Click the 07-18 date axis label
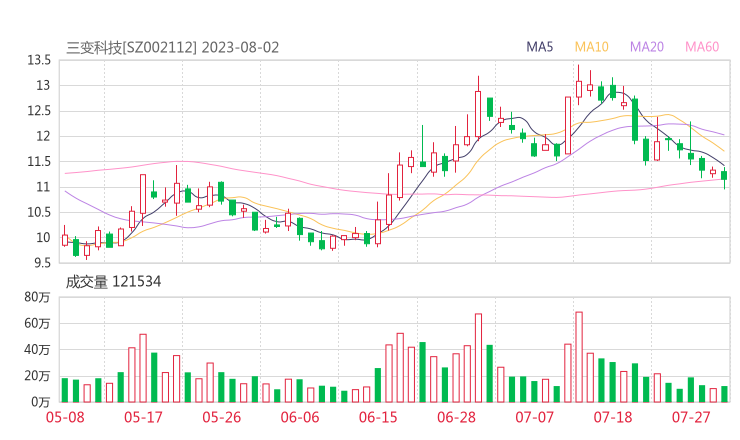 [x=613, y=417]
